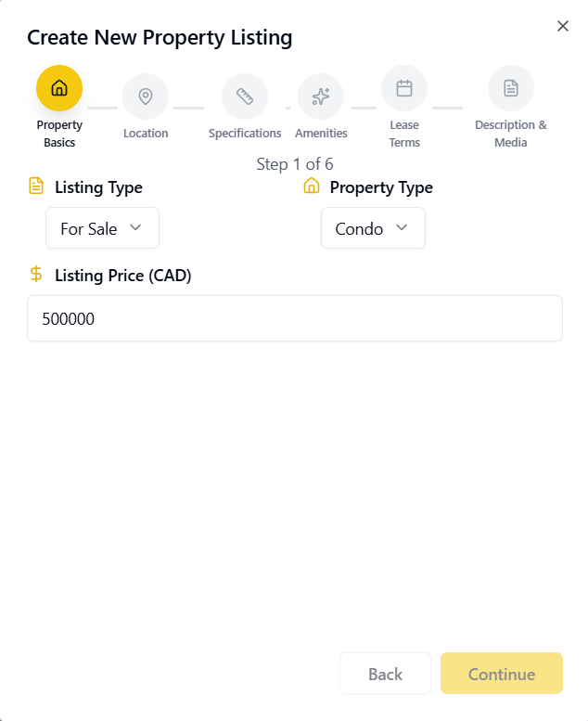This screenshot has width=588, height=721.
Task: Go to the Lease Terms step label
Action: [404, 134]
